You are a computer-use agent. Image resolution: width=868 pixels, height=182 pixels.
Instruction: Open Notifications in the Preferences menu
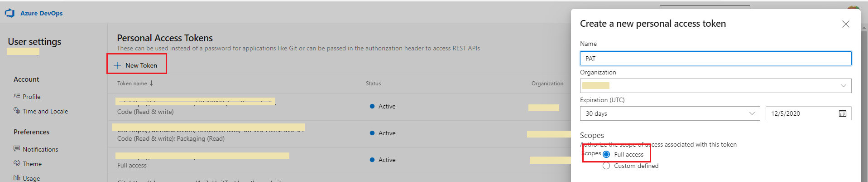tap(40, 149)
